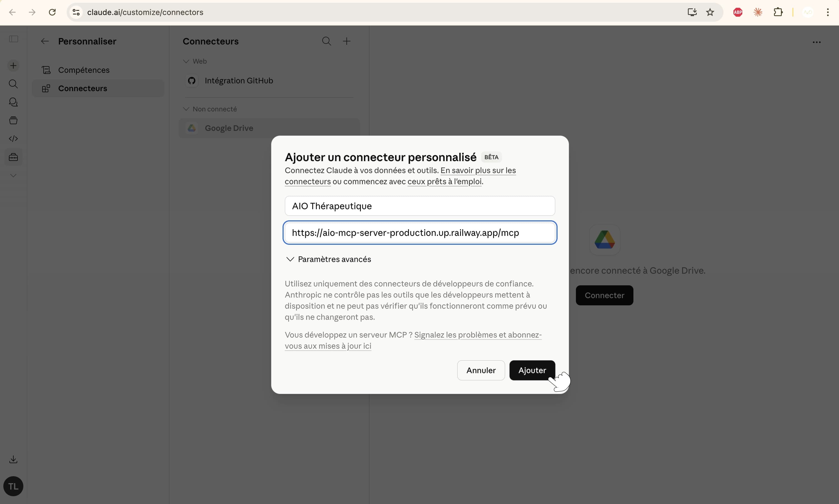Viewport: 839px width, 504px height.
Task: Expand more items chevron in sidebar
Action: [x=13, y=176]
